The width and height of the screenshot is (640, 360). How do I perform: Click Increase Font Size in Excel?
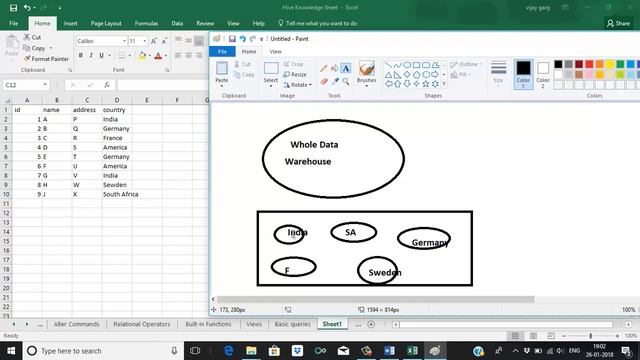click(154, 41)
